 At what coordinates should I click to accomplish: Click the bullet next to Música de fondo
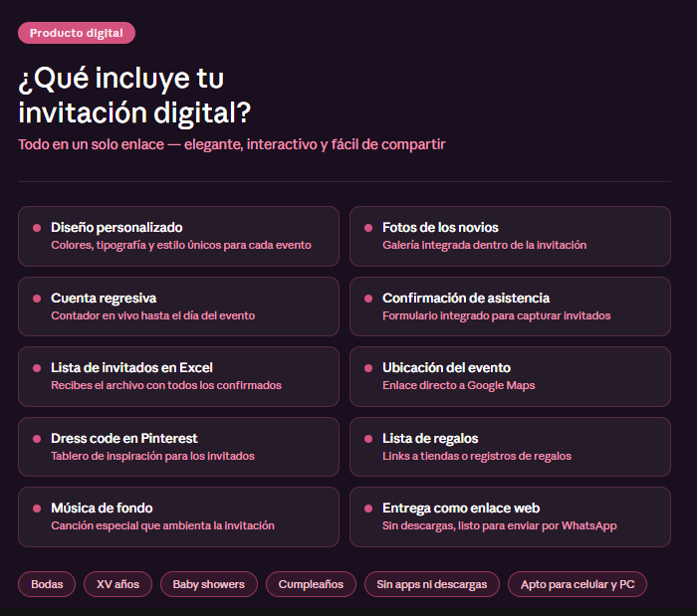[x=37, y=509]
